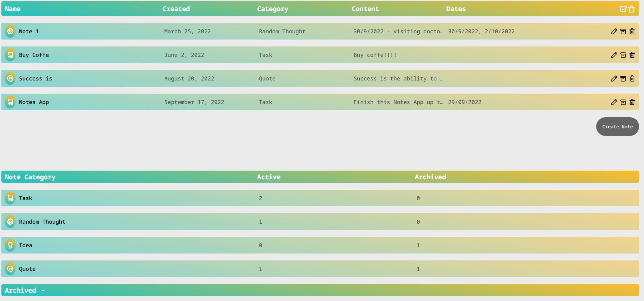
Task: Click the Archived column header in summary table
Action: coord(430,177)
